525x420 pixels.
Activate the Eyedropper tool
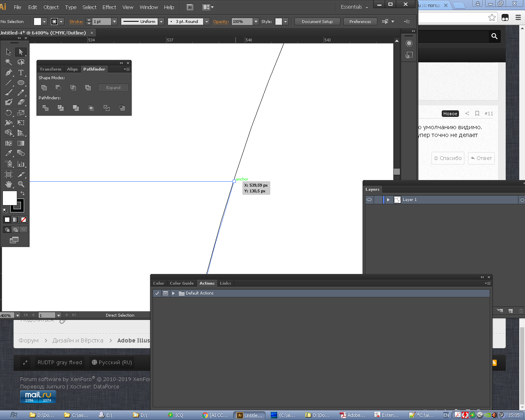coord(9,153)
